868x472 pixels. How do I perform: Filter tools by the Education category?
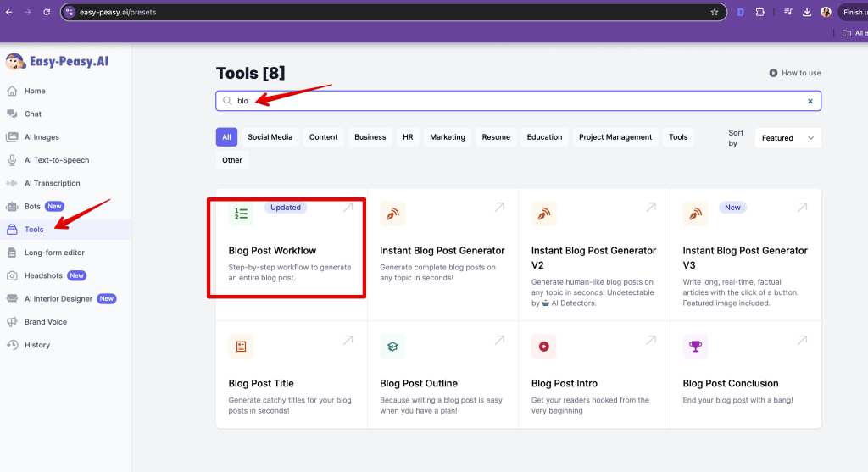[x=544, y=137]
